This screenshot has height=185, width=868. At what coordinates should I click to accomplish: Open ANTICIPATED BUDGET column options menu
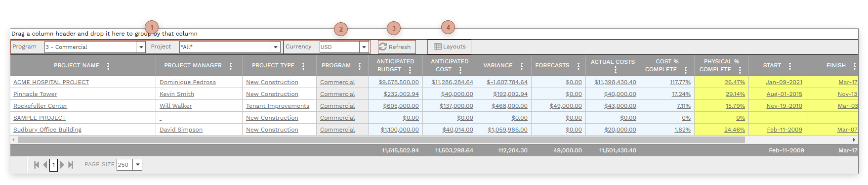click(410, 70)
